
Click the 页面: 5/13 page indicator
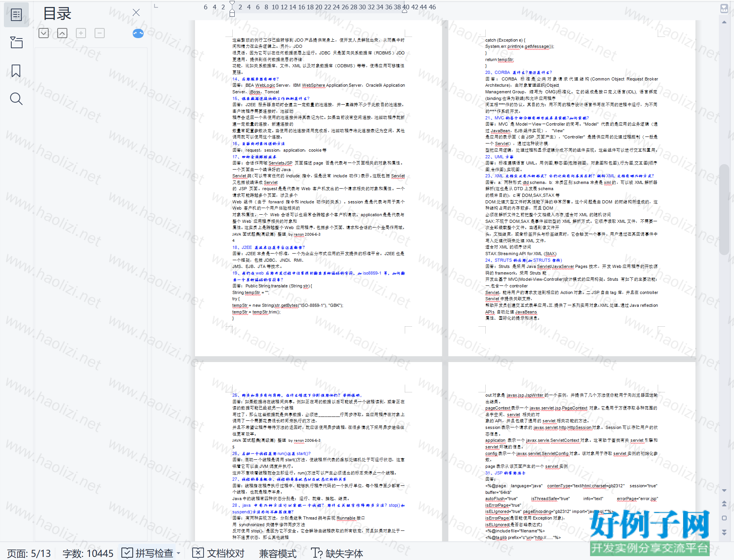tap(29, 553)
